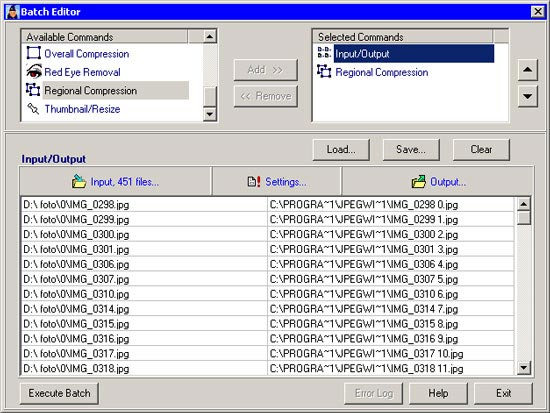Click the Available Commands scrollbar thumb
This screenshot has height=413, width=550.
tap(209, 96)
